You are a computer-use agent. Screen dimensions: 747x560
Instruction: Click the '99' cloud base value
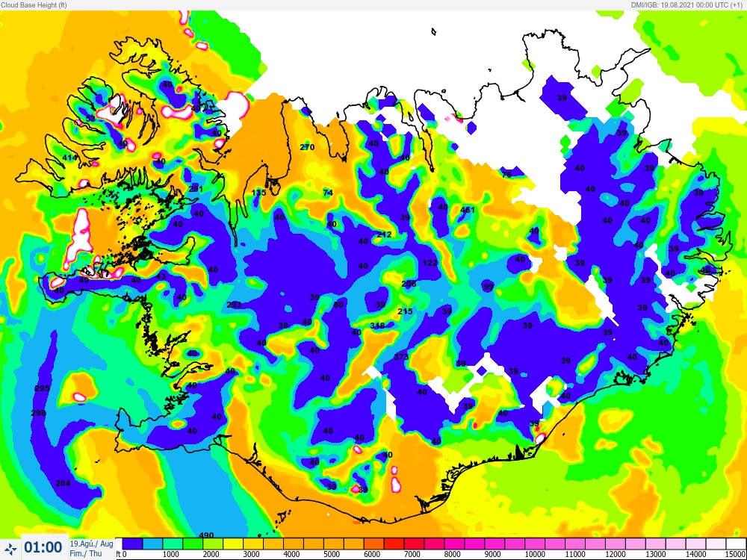pos(489,287)
